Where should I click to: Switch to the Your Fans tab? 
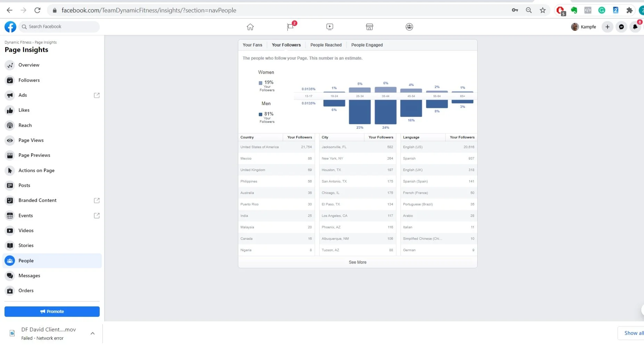tap(253, 45)
